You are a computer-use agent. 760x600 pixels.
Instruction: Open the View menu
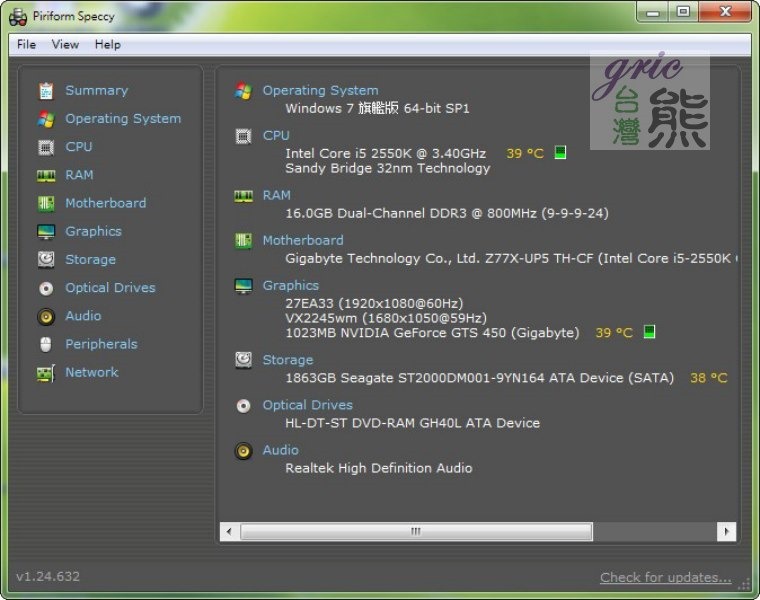65,45
